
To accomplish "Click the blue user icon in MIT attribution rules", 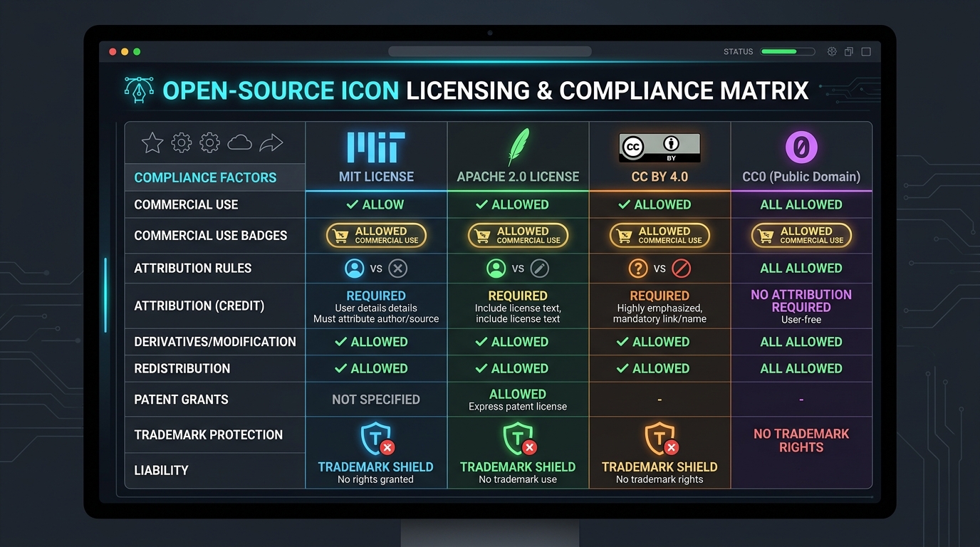I will coord(354,269).
